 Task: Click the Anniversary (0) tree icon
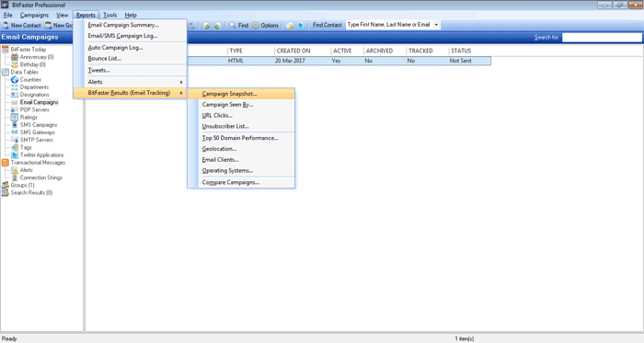15,57
